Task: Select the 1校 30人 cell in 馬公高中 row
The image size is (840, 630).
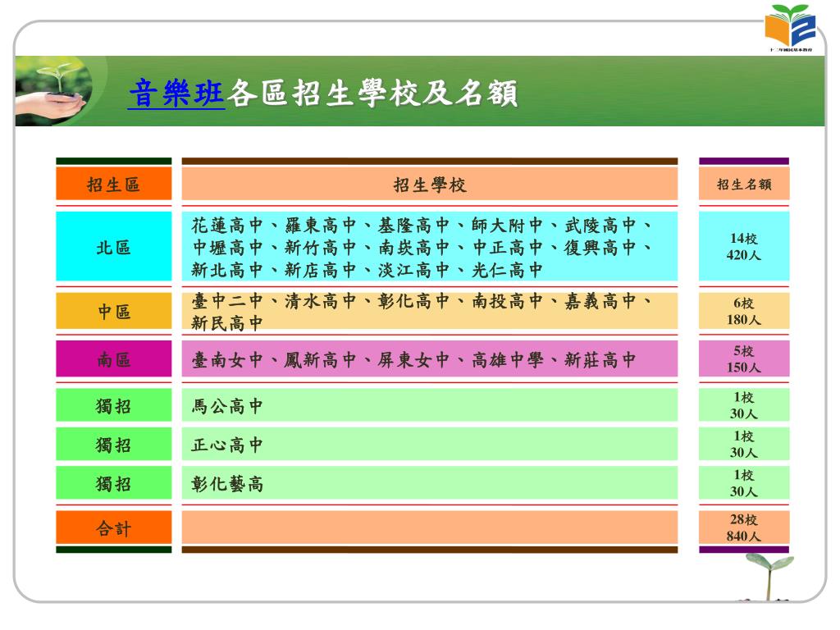Action: pos(743,405)
